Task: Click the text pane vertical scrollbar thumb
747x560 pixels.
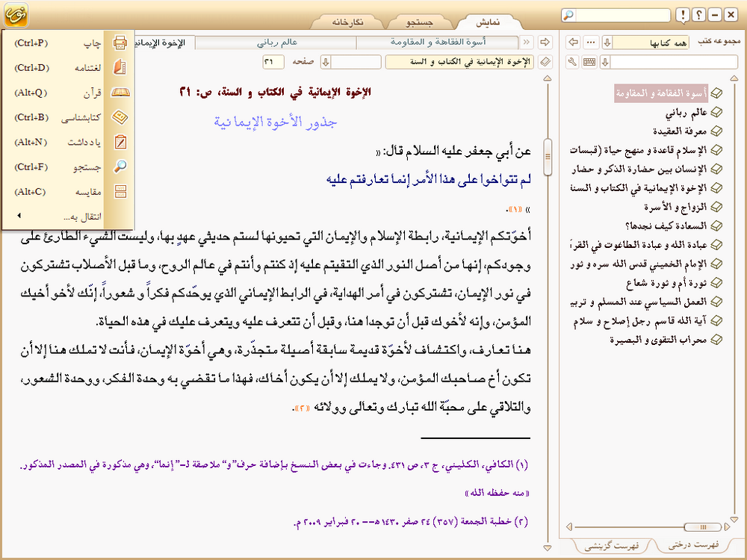Action: 548,157
